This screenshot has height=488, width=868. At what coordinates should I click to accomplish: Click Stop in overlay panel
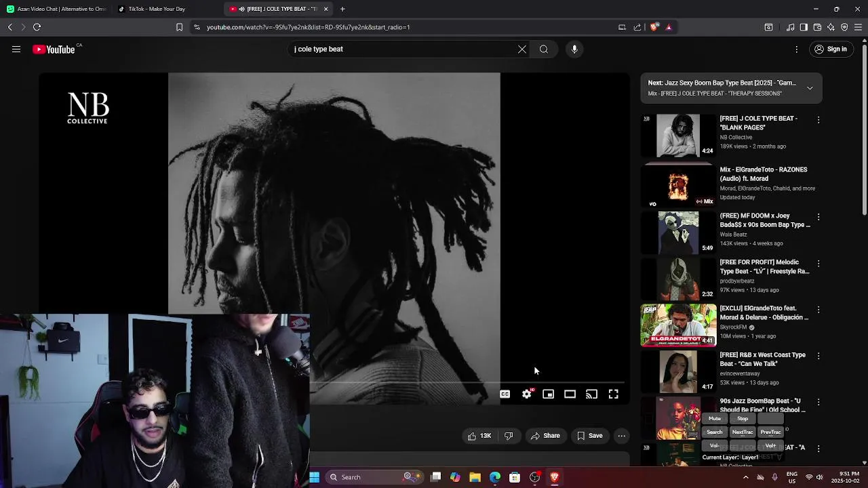743,419
